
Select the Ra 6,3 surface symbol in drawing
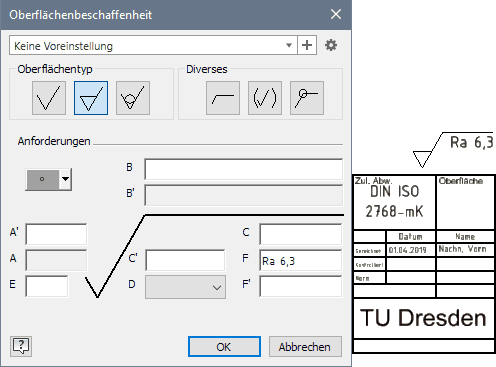pyautogui.click(x=453, y=149)
